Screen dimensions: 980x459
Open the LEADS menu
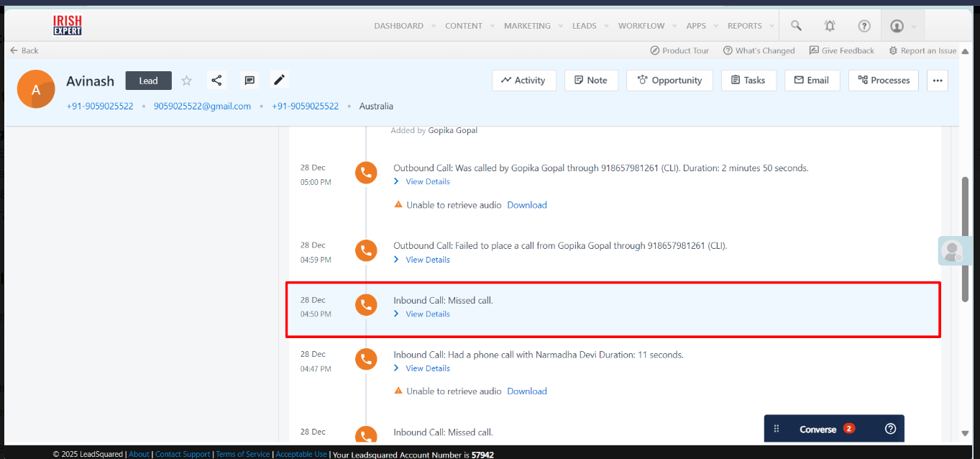coord(584,26)
